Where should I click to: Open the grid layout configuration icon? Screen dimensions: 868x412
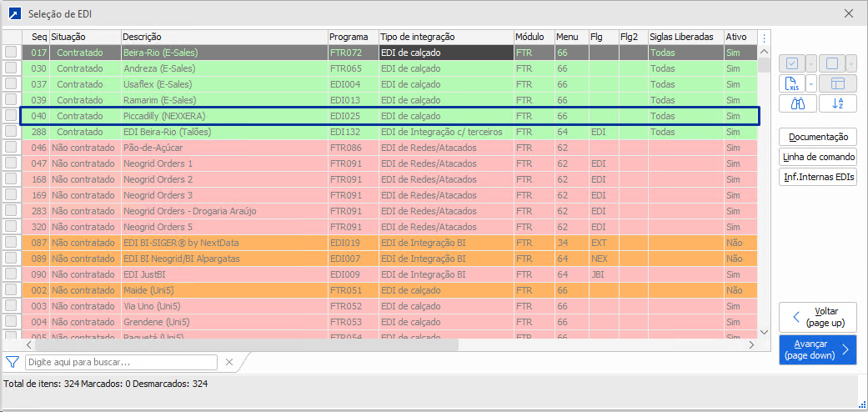[837, 83]
